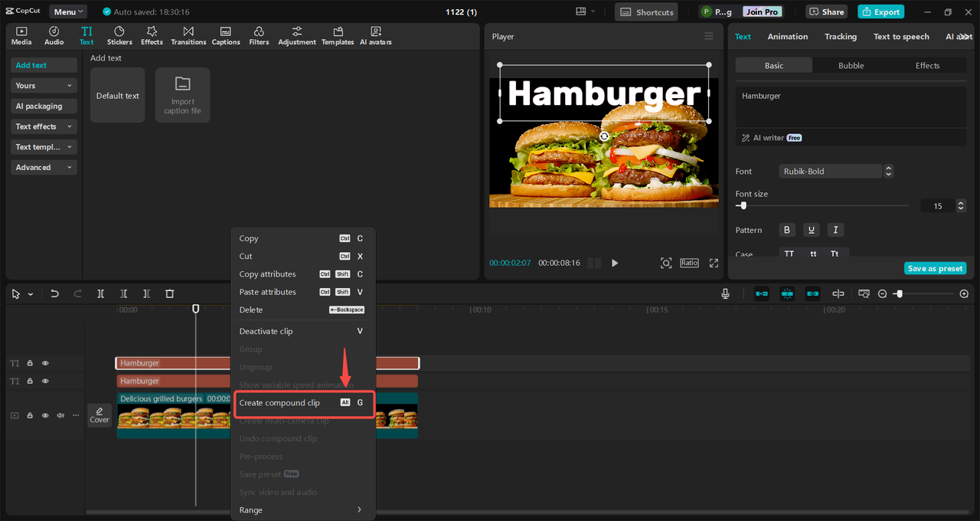Click the Default text thumbnail
Viewport: 980px width, 521px height.
click(x=117, y=95)
